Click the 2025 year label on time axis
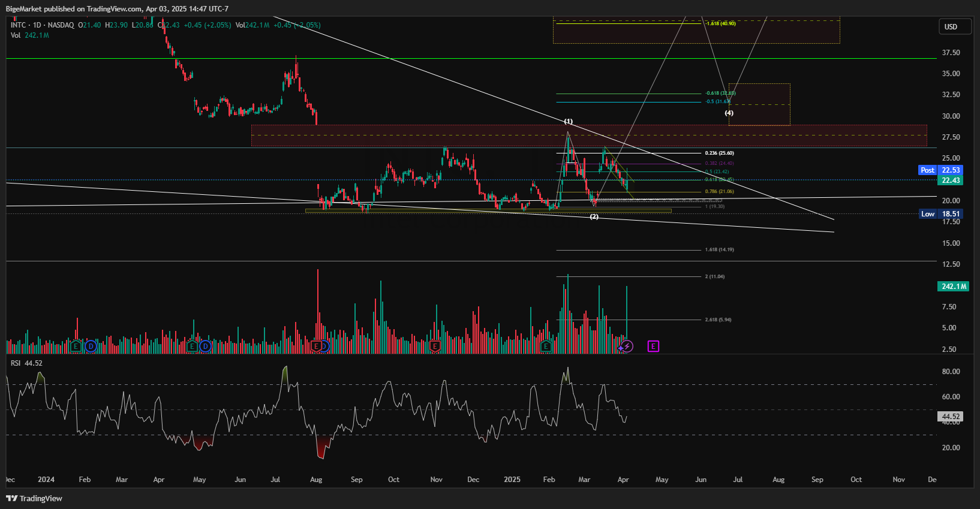Viewport: 980px width, 509px height. (x=512, y=480)
